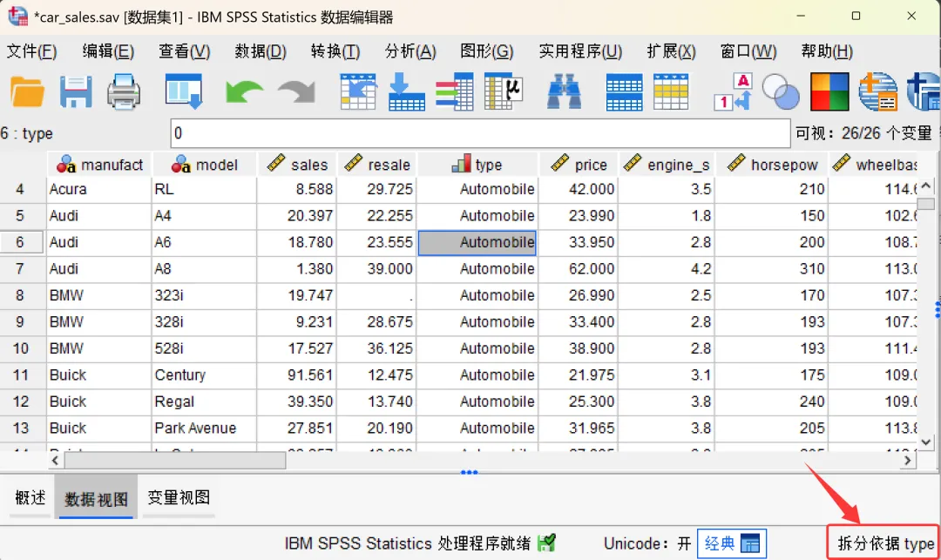941x560 pixels.
Task: Click the horizontal scrollbar thumb
Action: 175,461
